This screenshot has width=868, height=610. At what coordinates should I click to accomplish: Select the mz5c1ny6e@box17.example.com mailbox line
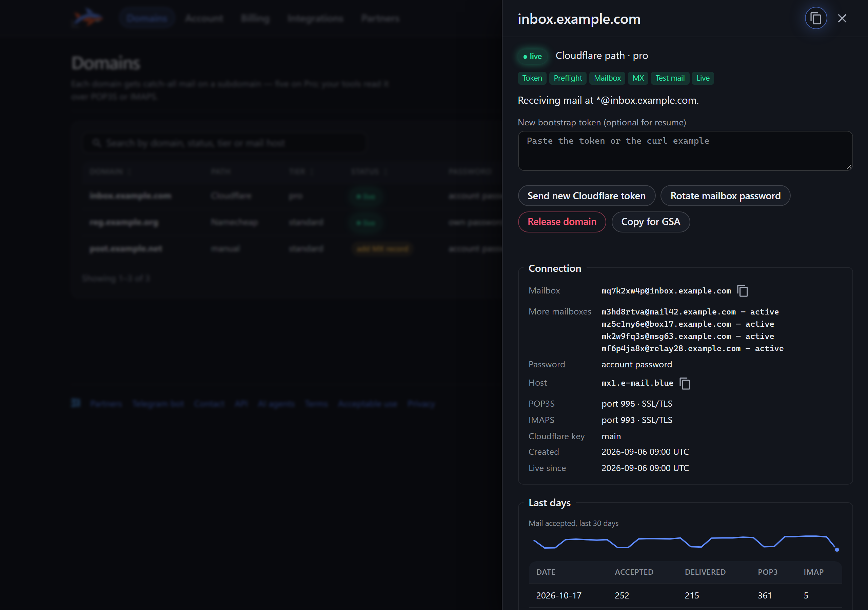[688, 324]
